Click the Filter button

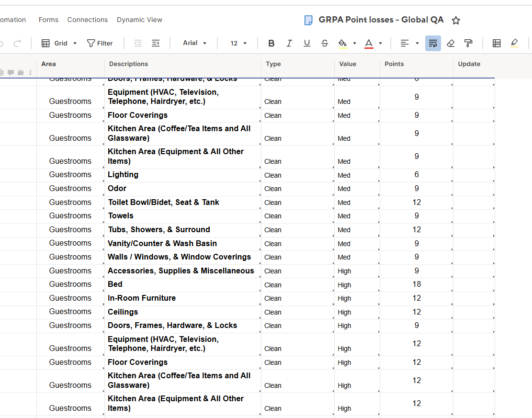(x=100, y=43)
